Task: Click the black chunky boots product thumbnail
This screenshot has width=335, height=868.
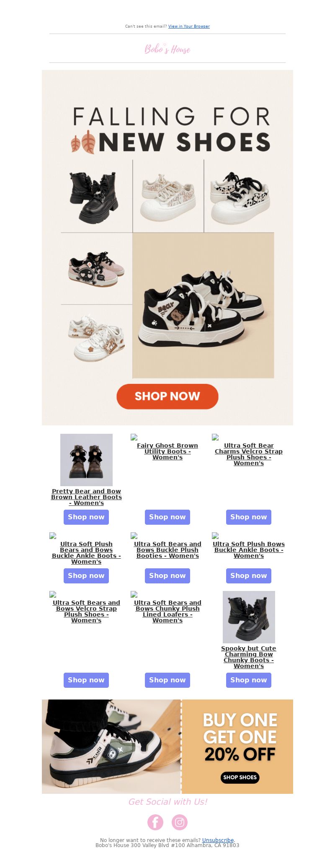Action: pos(249,617)
